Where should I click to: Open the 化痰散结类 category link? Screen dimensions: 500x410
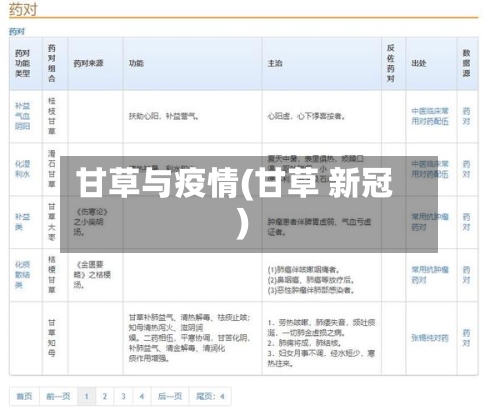coord(22,275)
